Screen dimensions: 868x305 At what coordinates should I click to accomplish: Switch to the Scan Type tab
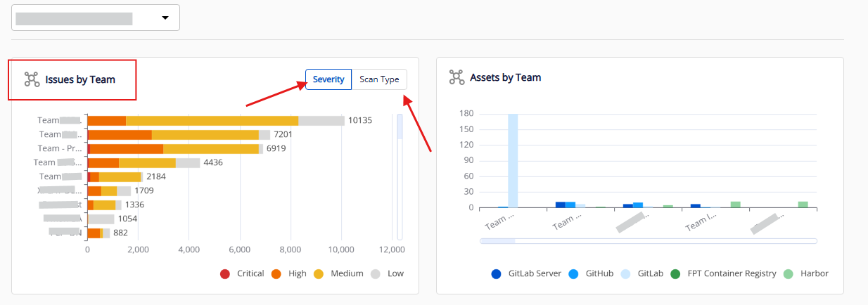[379, 79]
